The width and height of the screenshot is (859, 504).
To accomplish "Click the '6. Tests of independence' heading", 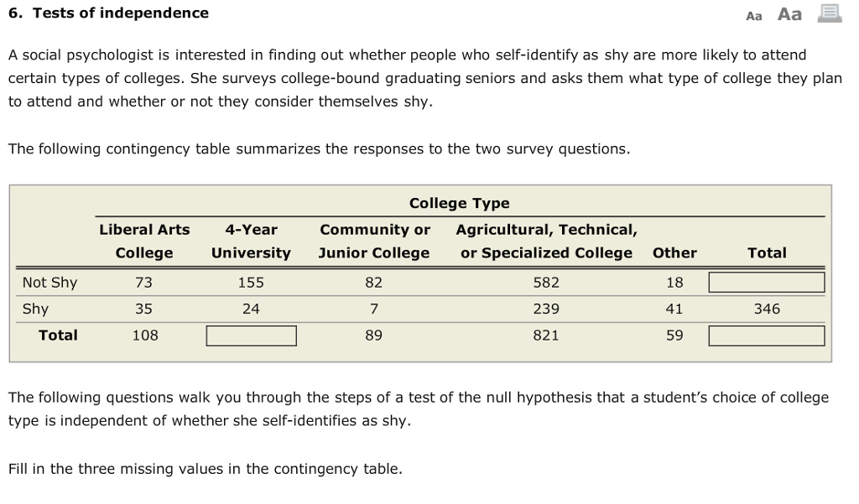I will 108,13.
